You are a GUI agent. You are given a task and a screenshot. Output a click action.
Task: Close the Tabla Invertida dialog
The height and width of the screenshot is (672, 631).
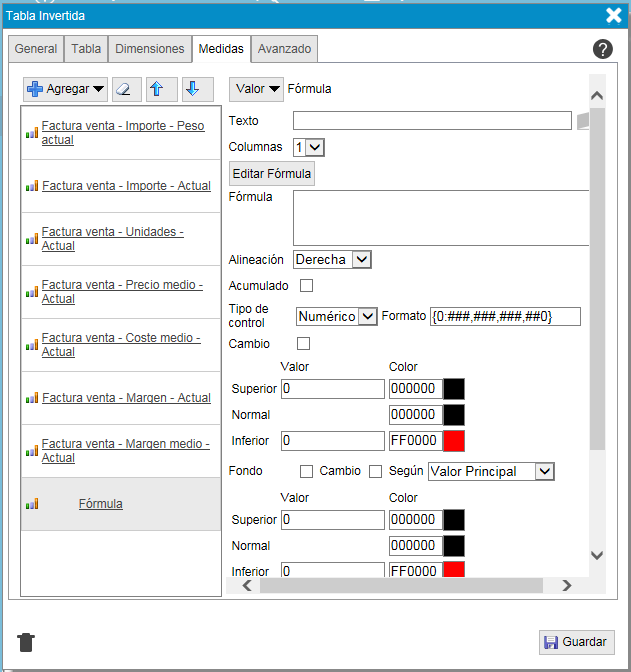click(613, 15)
